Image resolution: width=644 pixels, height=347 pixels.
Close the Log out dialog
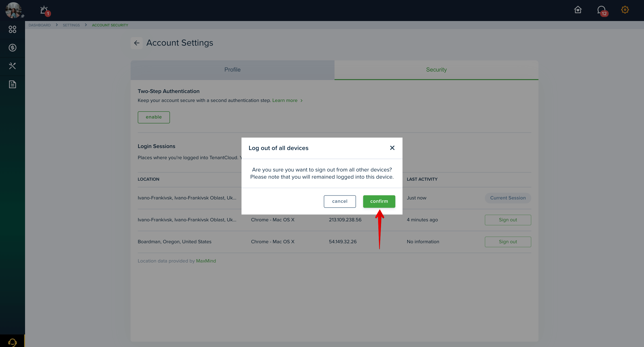[x=392, y=148]
